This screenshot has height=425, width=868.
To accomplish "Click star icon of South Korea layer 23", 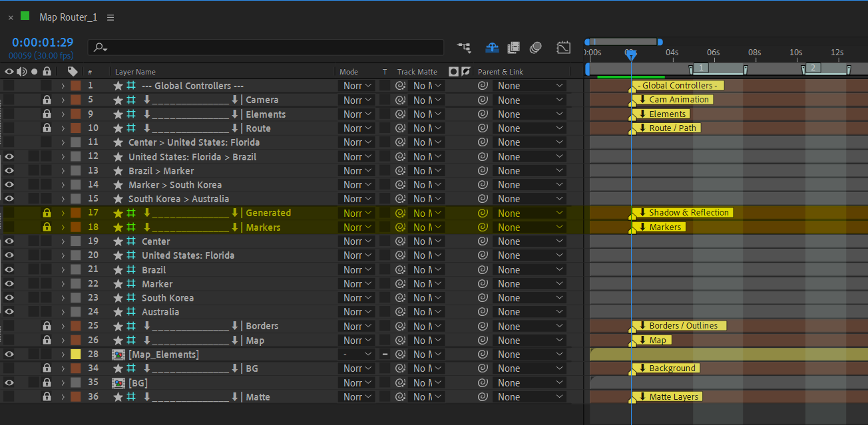I will tap(118, 297).
